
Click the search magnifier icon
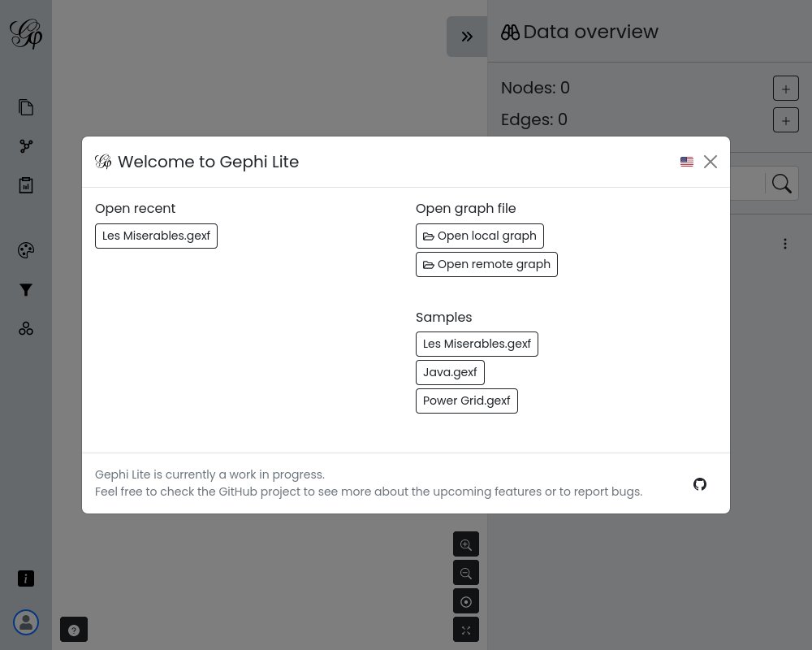[x=781, y=183]
